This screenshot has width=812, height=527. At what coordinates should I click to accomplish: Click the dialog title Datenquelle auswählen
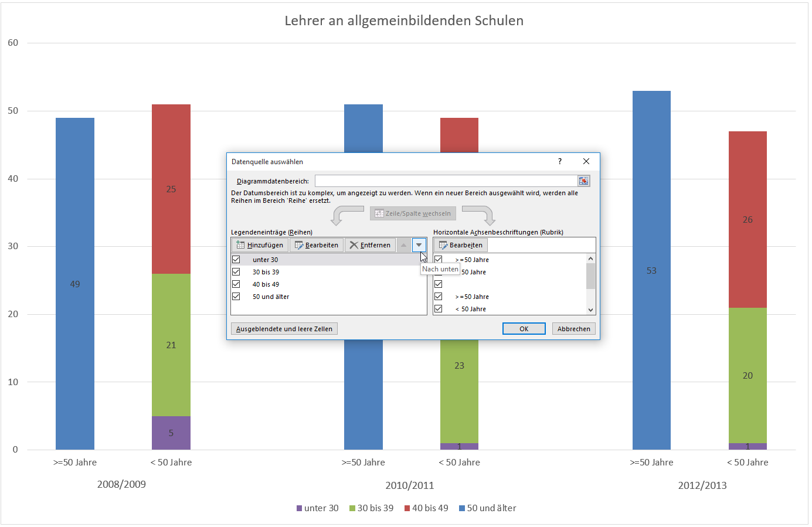[267, 162]
